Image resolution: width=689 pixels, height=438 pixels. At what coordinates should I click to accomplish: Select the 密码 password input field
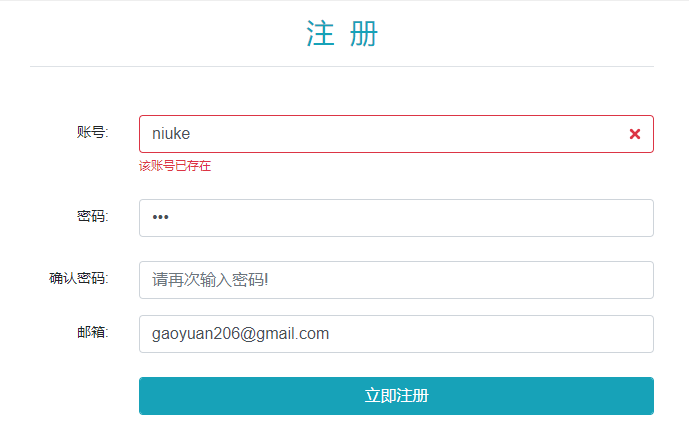point(396,218)
